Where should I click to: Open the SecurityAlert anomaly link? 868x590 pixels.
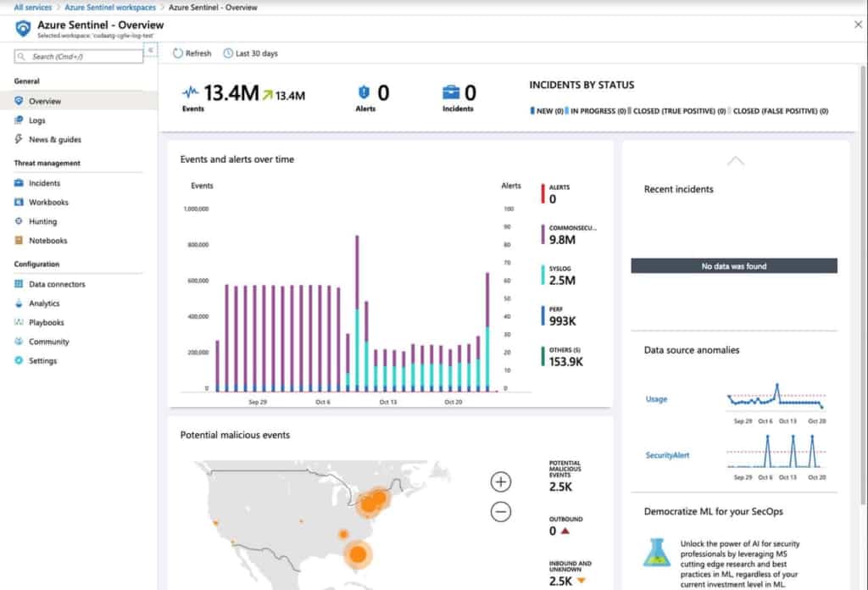tap(667, 455)
